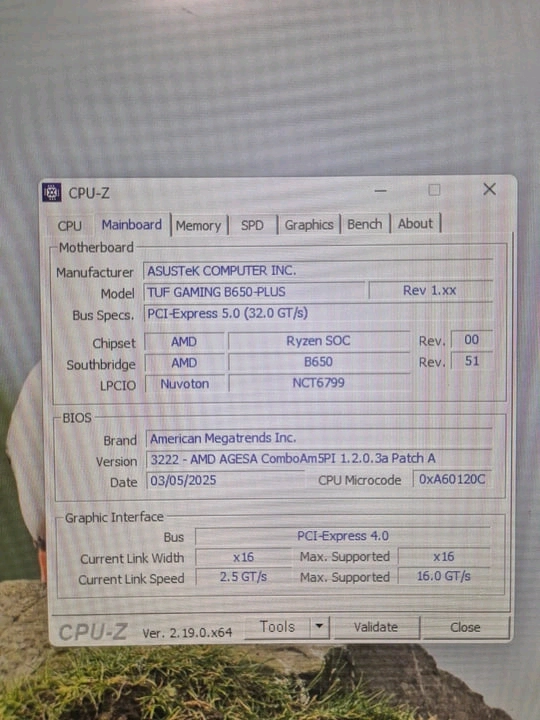Click the BIOS date 03/05/2025 field
Viewport: 540px width, 720px height.
pos(225,480)
